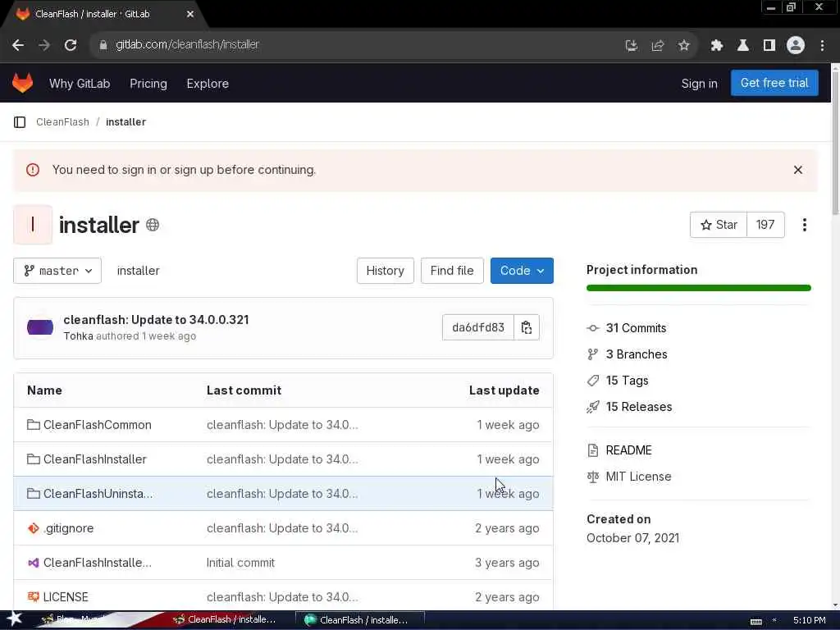View 15 Releases
The image size is (840, 630).
638,407
